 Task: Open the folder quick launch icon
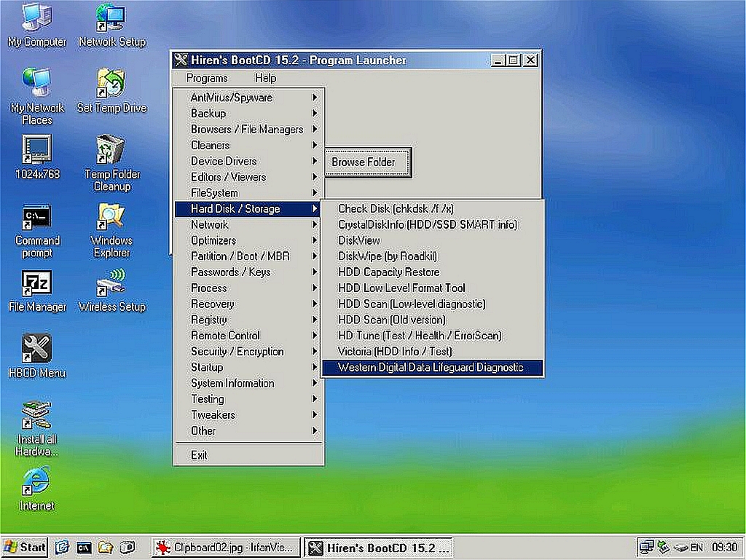[106, 548]
